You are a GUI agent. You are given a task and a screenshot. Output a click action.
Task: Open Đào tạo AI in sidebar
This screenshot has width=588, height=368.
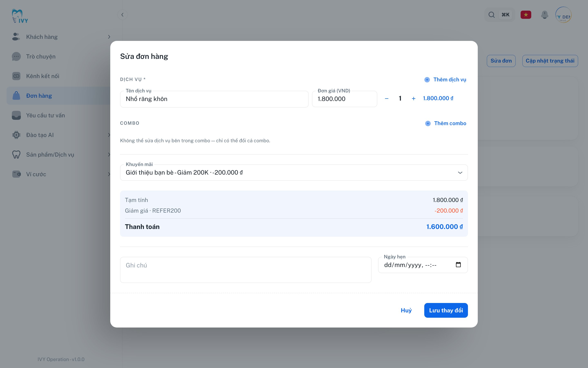(x=59, y=135)
